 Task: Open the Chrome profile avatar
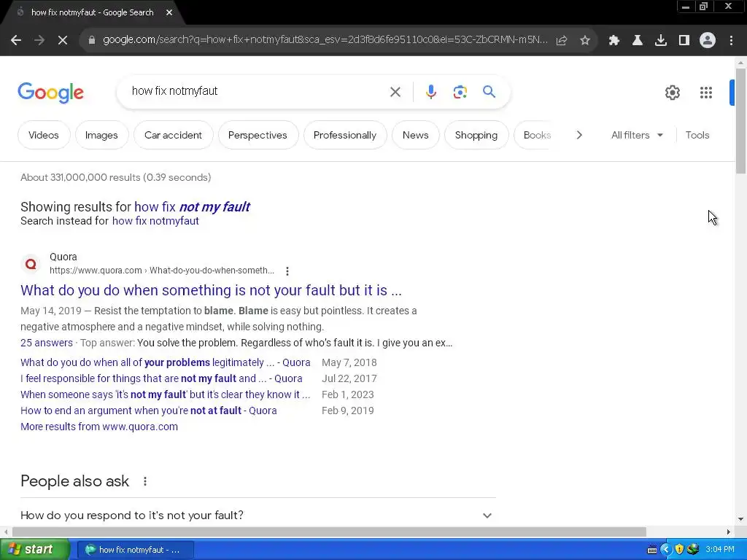click(708, 41)
